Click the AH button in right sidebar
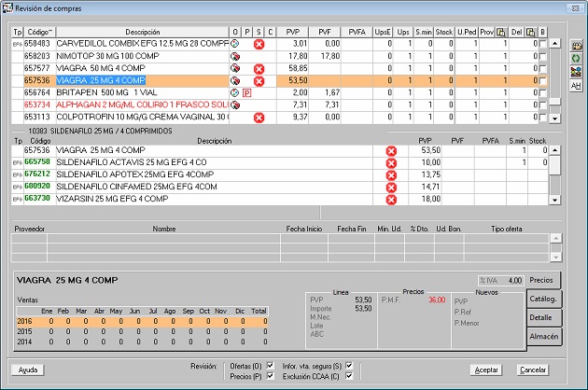 point(576,86)
